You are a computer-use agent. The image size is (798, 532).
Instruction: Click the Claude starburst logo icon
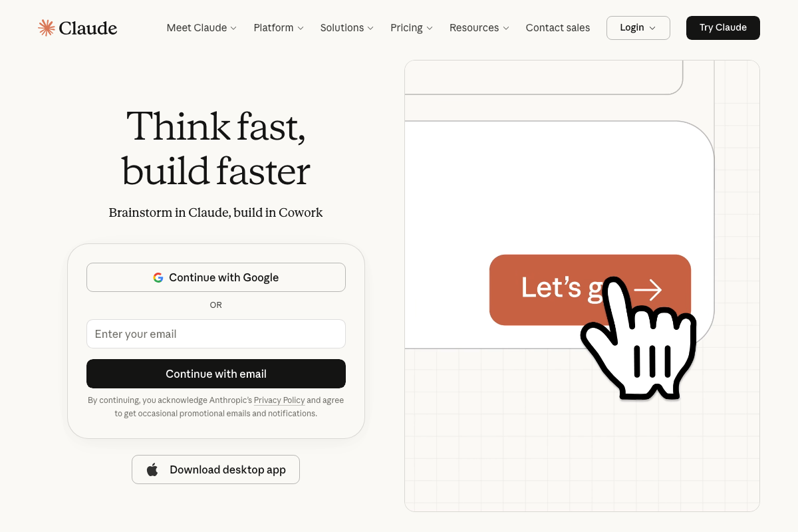(x=47, y=27)
